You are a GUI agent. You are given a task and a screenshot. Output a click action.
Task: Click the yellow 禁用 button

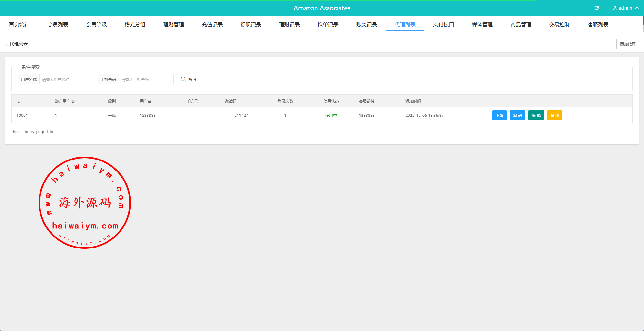tap(555, 115)
